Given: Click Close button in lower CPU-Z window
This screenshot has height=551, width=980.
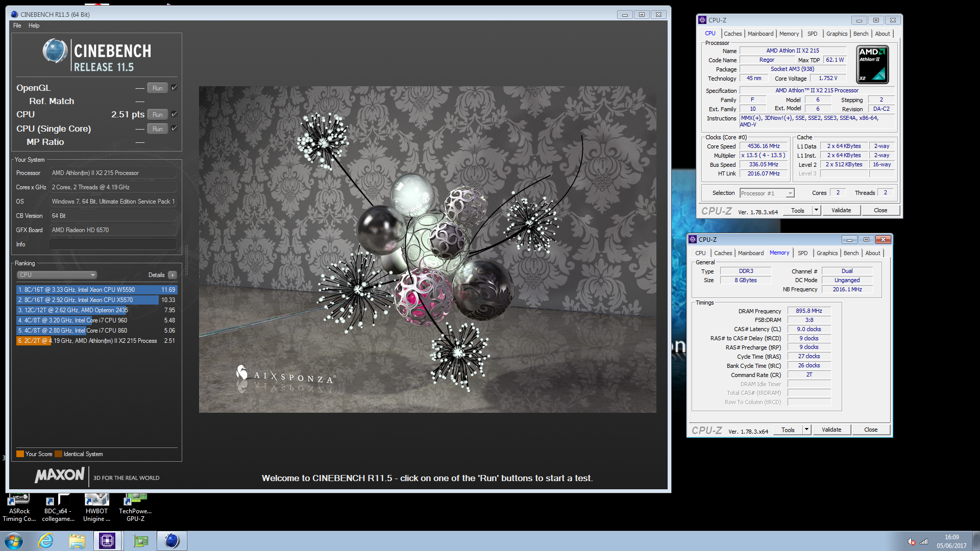Looking at the screenshot, I should pyautogui.click(x=871, y=430).
